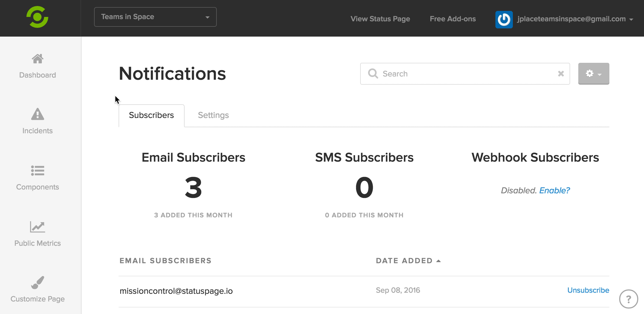This screenshot has width=644, height=314.
Task: Click the Sep 08, 2016 date
Action: 398,290
